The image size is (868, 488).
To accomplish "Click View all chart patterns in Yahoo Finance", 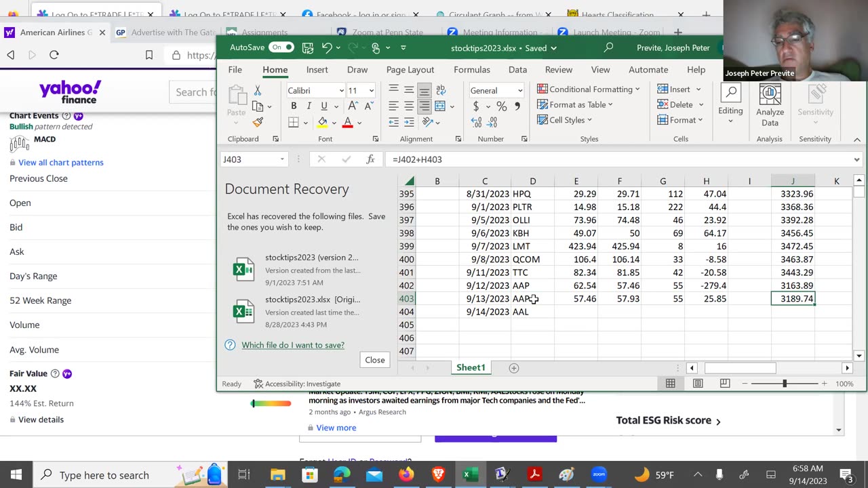I will click(x=61, y=163).
